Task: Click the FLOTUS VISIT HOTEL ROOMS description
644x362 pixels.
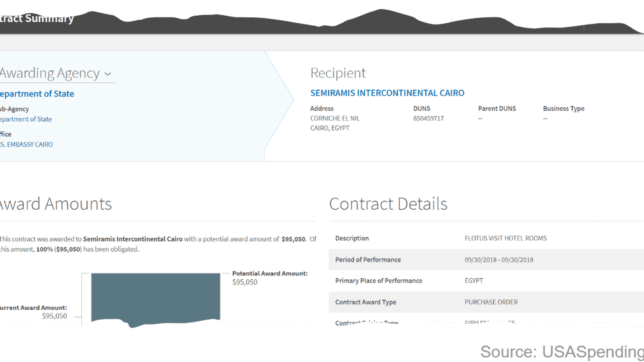Action: (x=506, y=238)
